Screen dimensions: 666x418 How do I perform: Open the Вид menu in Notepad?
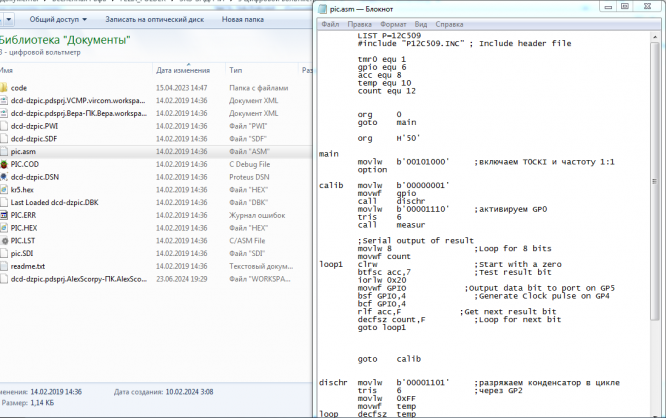tap(420, 24)
